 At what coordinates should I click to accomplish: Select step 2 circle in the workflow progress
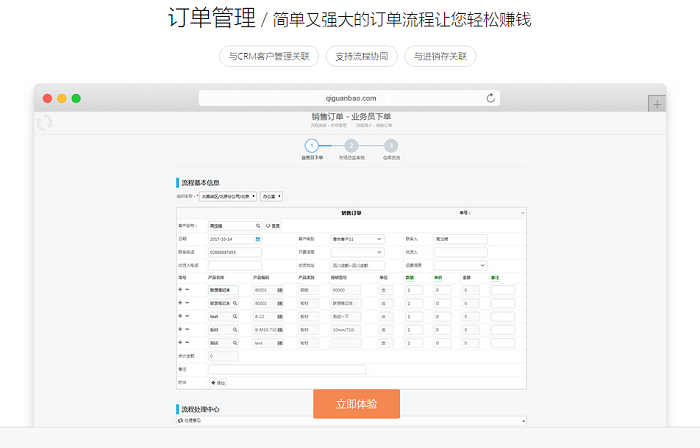click(351, 145)
